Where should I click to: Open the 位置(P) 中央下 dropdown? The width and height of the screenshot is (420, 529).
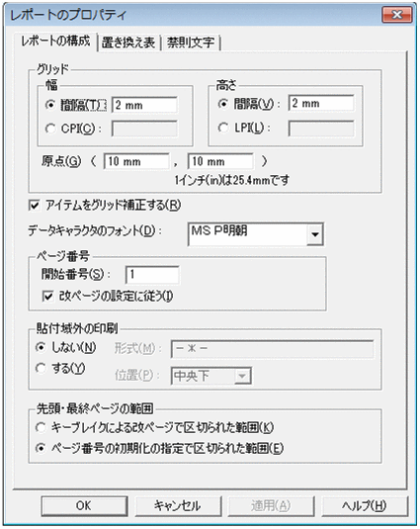(211, 376)
